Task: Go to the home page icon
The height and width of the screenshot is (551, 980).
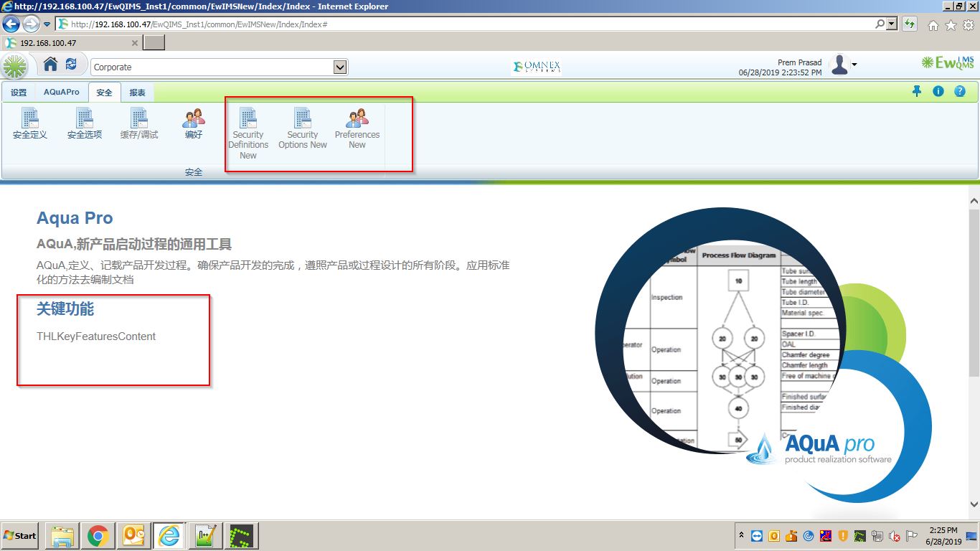Action: pos(50,65)
